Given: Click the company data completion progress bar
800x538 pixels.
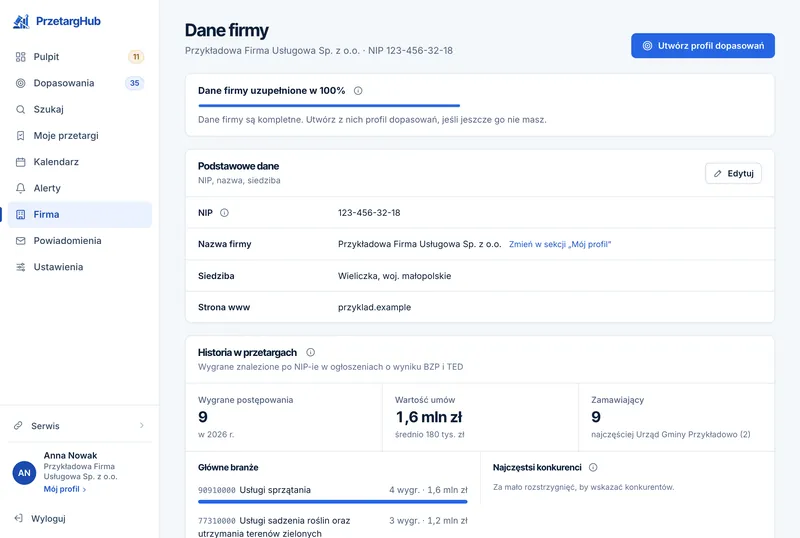Looking at the screenshot, I should click(x=329, y=106).
